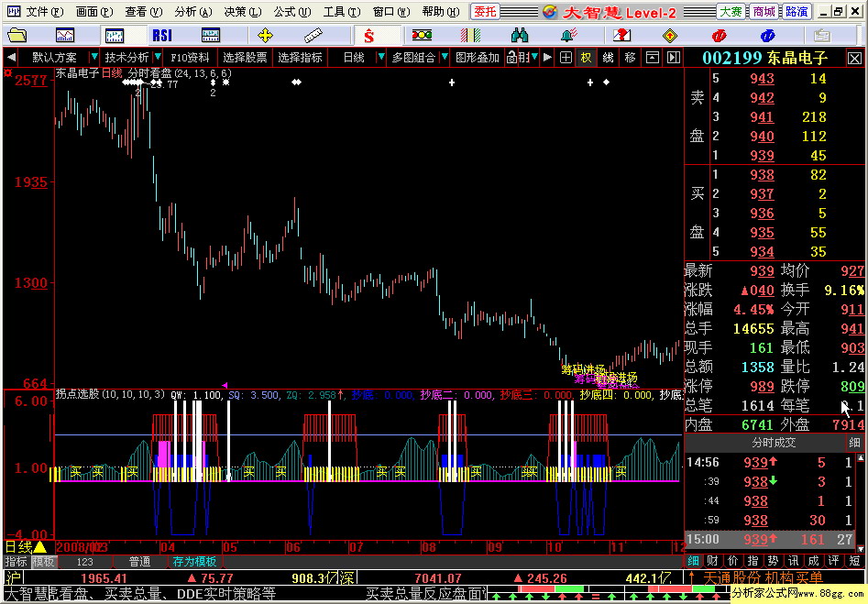Expand the 技术分析 dropdown arrow
This screenshot has width=868, height=604.
[x=158, y=57]
